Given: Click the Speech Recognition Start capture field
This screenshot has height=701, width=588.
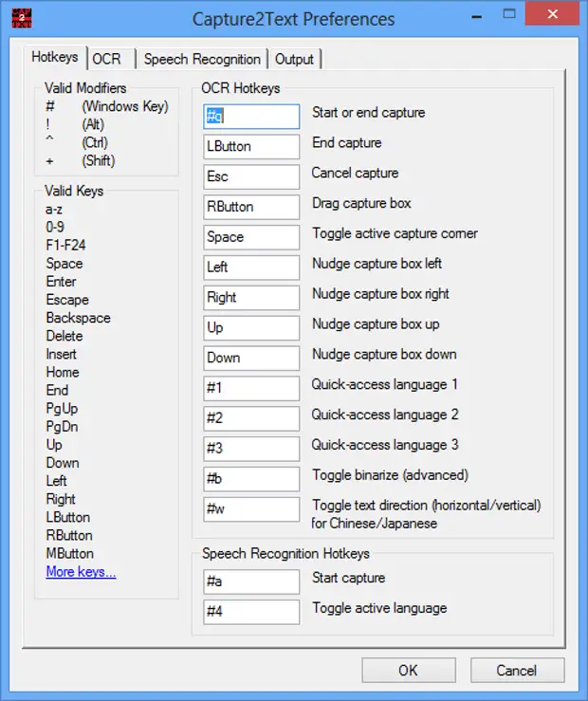Looking at the screenshot, I should click(251, 581).
